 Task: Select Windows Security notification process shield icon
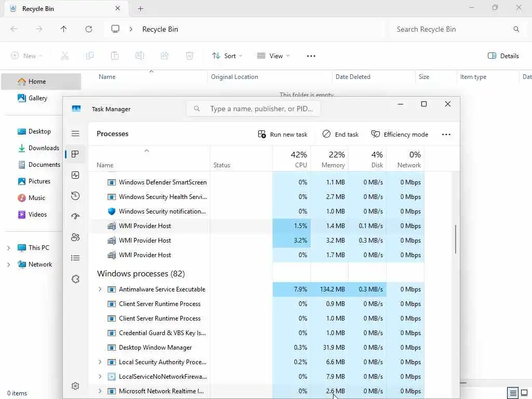click(112, 211)
